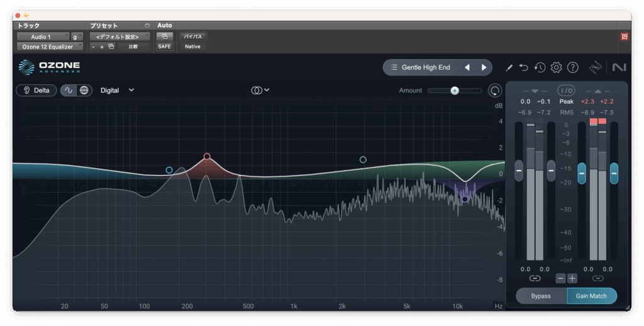Toggle the Delta listen button
The height and width of the screenshot is (326, 644).
tap(36, 90)
